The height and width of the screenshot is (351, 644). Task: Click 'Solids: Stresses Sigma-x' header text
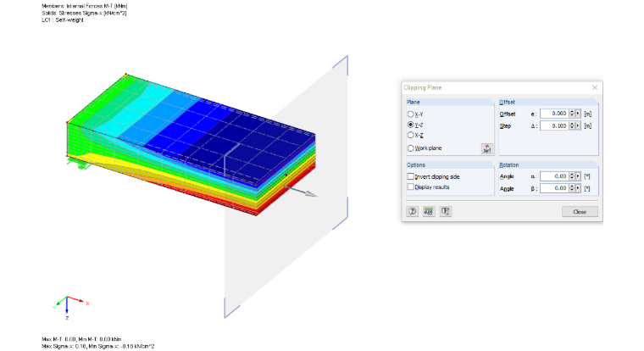point(84,14)
